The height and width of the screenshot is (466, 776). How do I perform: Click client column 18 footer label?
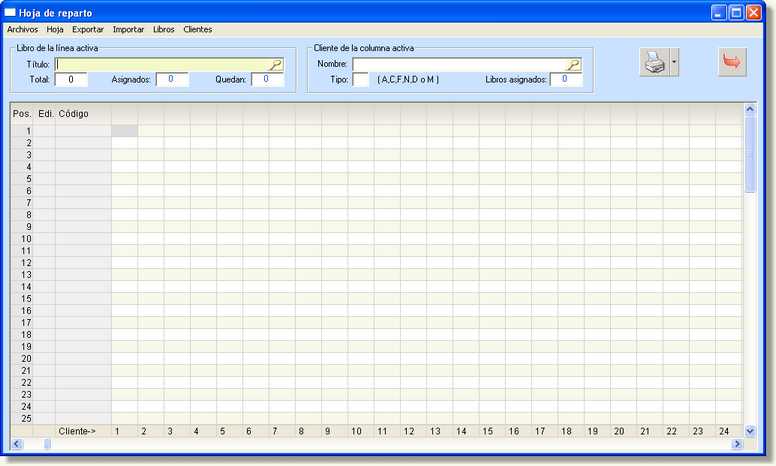coord(566,431)
